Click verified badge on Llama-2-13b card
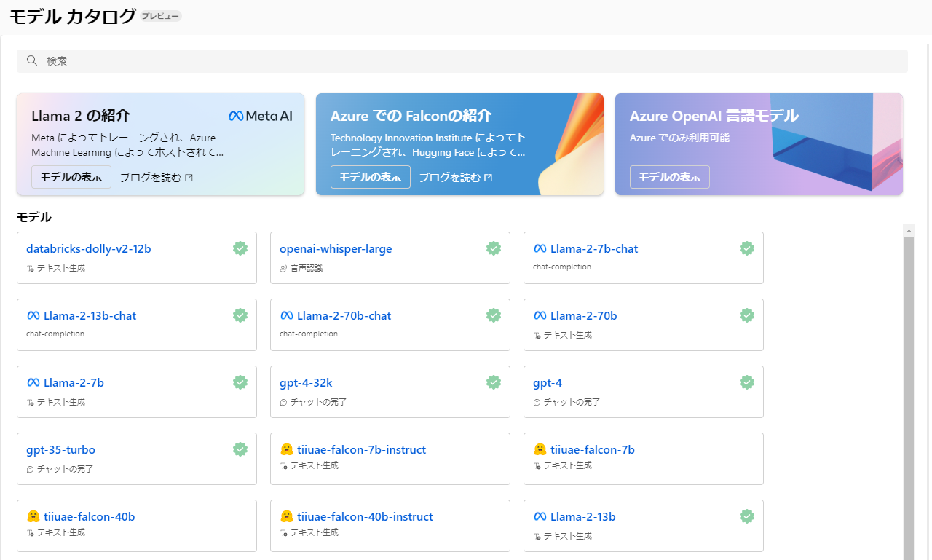This screenshot has width=932, height=560. pyautogui.click(x=747, y=516)
